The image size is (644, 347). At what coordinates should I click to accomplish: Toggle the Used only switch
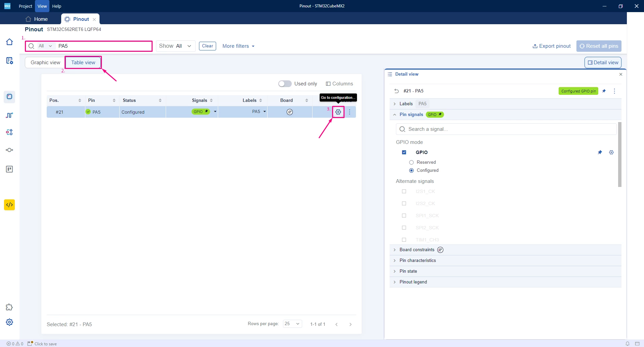click(x=285, y=84)
